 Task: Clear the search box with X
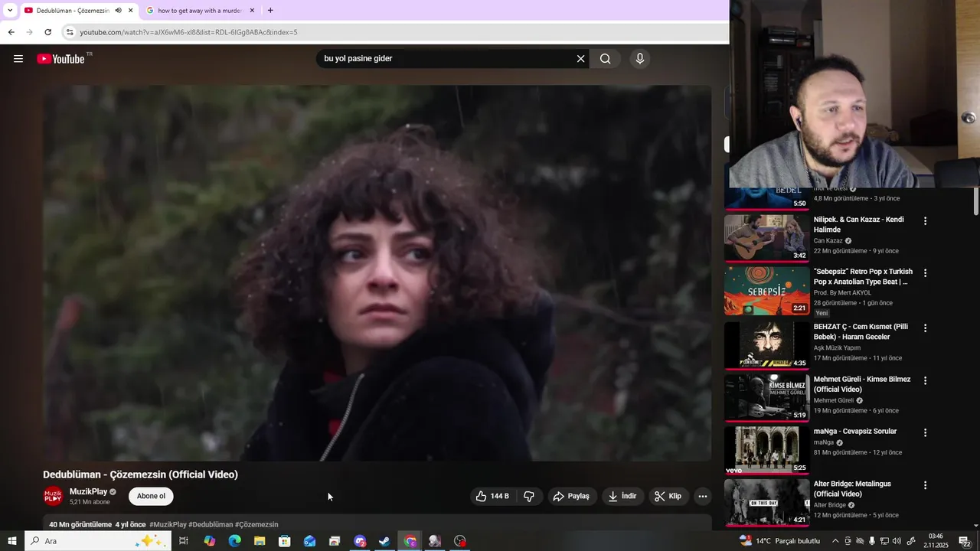pyautogui.click(x=580, y=59)
